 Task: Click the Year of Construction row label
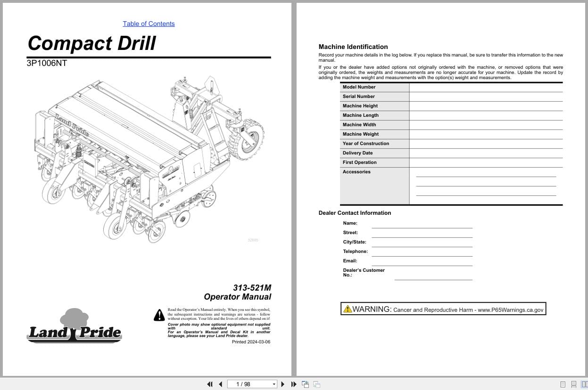pyautogui.click(x=366, y=144)
